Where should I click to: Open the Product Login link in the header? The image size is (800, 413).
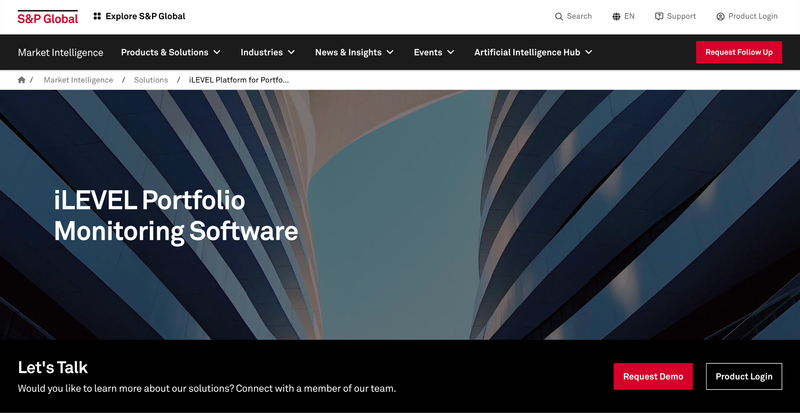(753, 16)
